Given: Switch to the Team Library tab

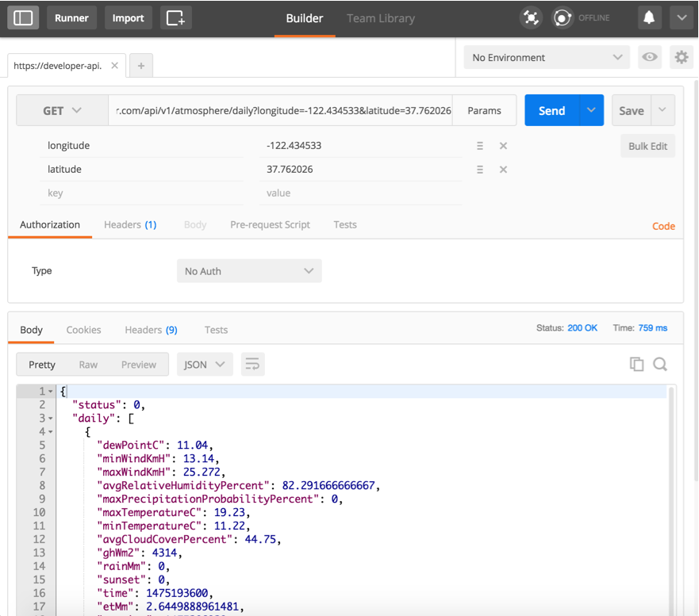Looking at the screenshot, I should click(381, 17).
